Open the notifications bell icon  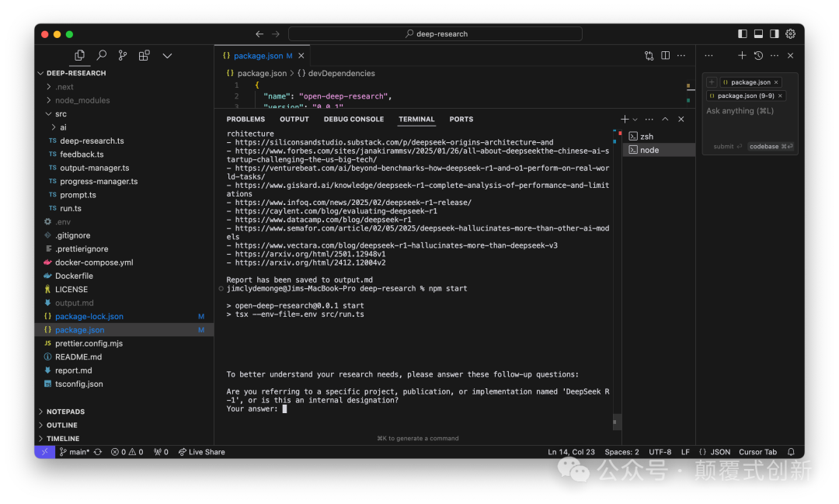tap(791, 452)
